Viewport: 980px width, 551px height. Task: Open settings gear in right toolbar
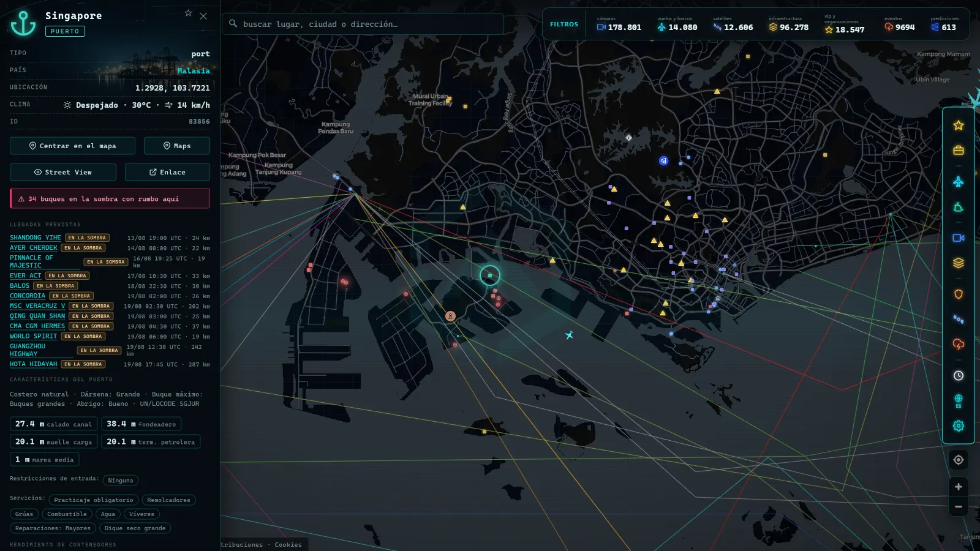tap(959, 426)
